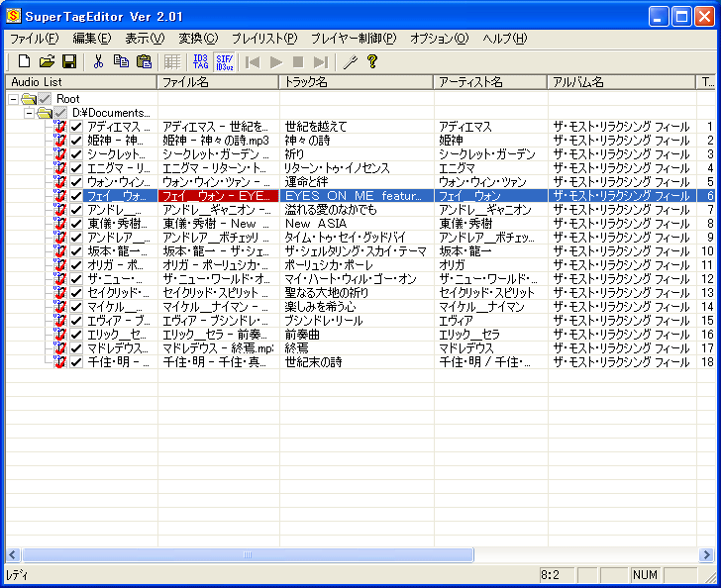Click the yellow Help question mark icon
Image resolution: width=721 pixels, height=588 pixels.
point(372,61)
